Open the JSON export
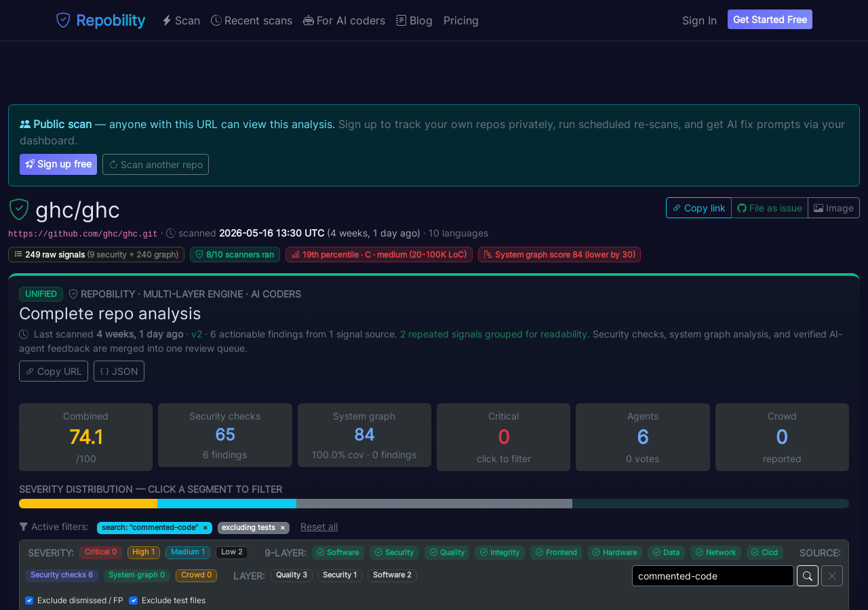 point(119,371)
